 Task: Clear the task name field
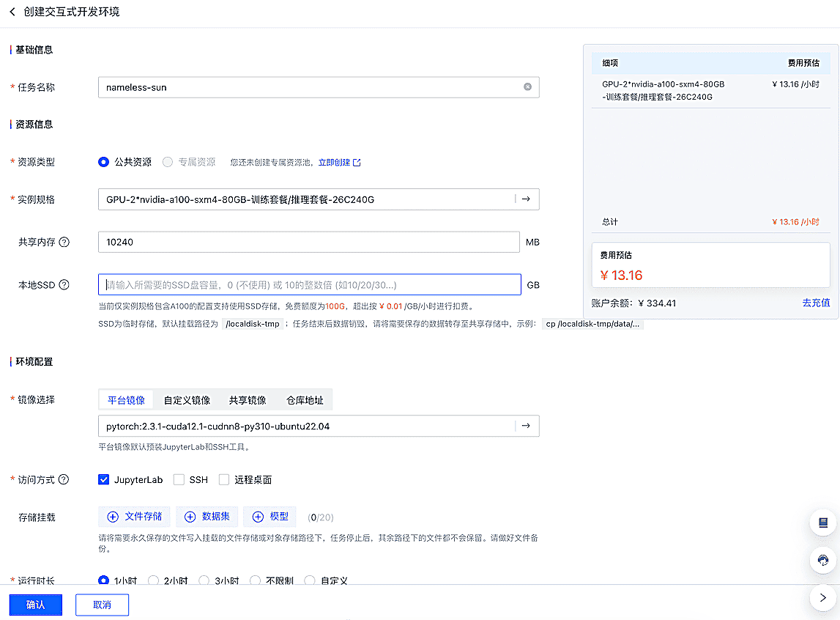[x=528, y=86]
